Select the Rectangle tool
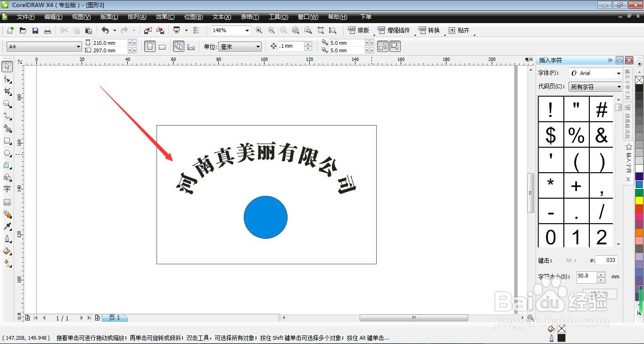Image resolution: width=644 pixels, height=344 pixels. [7, 141]
